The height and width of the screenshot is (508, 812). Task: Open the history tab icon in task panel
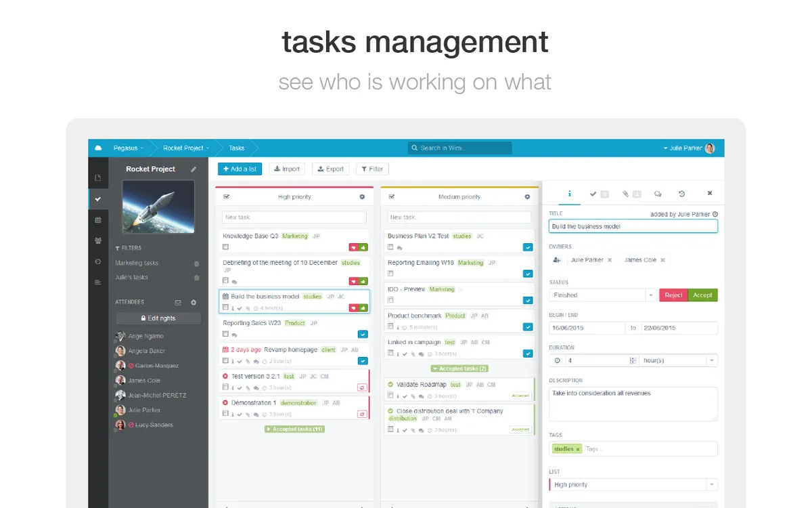pos(681,194)
